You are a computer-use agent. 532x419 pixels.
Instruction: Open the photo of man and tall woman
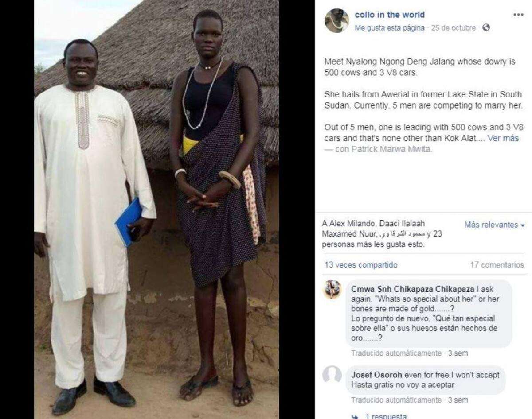[x=156, y=209]
